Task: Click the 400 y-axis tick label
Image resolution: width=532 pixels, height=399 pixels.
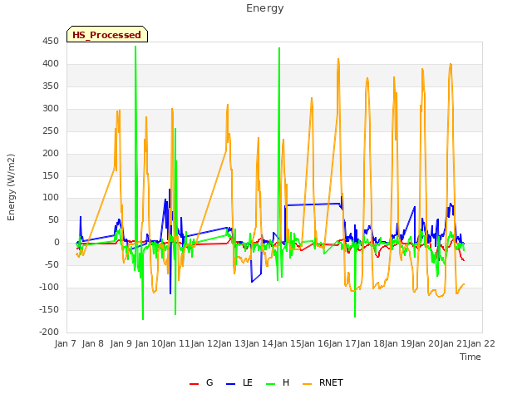Action: pos(51,64)
